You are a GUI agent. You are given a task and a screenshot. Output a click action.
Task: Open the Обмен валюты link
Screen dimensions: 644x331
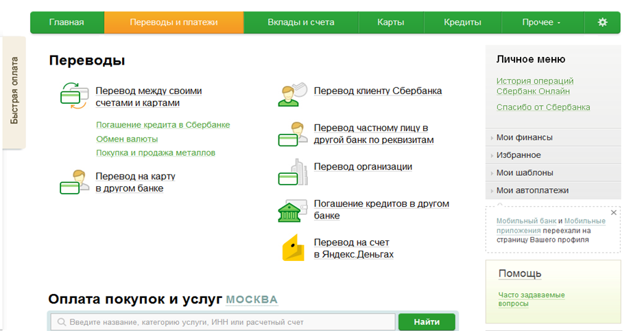click(127, 139)
